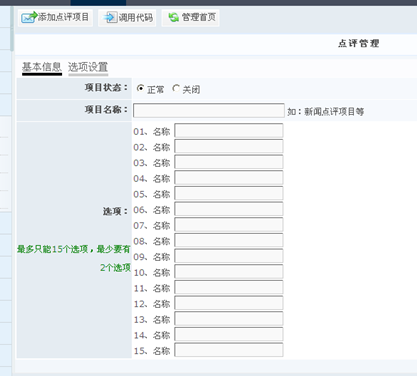The height and width of the screenshot is (376, 417).
Task: Focus option 02 name field
Action: coord(229,146)
